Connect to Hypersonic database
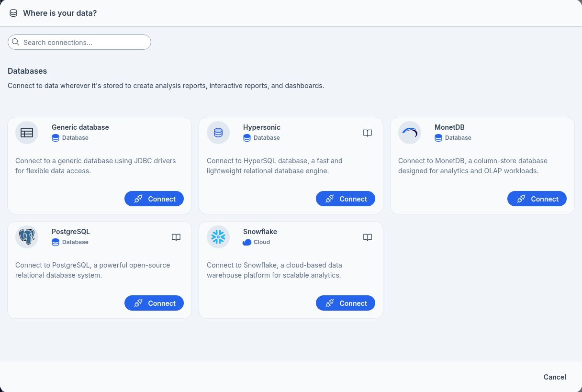This screenshot has height=392, width=582. [346, 199]
